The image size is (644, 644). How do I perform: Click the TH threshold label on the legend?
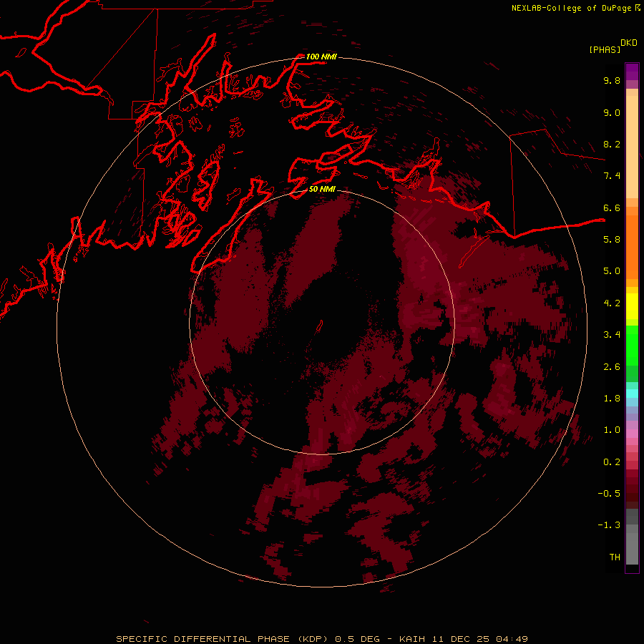pos(615,557)
